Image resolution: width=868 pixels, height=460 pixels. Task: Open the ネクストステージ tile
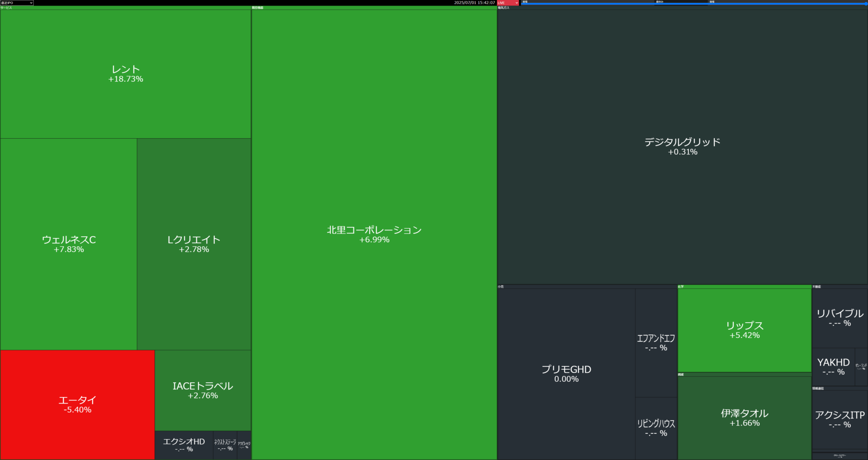[225, 445]
